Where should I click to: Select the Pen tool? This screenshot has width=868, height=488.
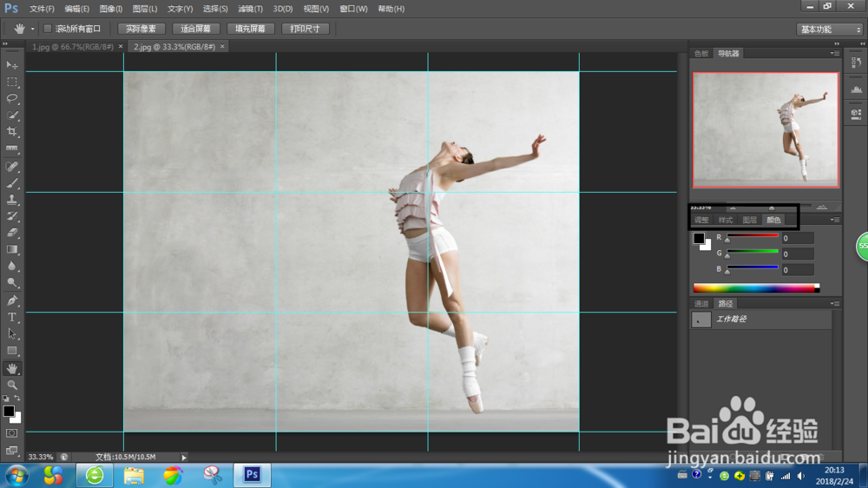[12, 300]
